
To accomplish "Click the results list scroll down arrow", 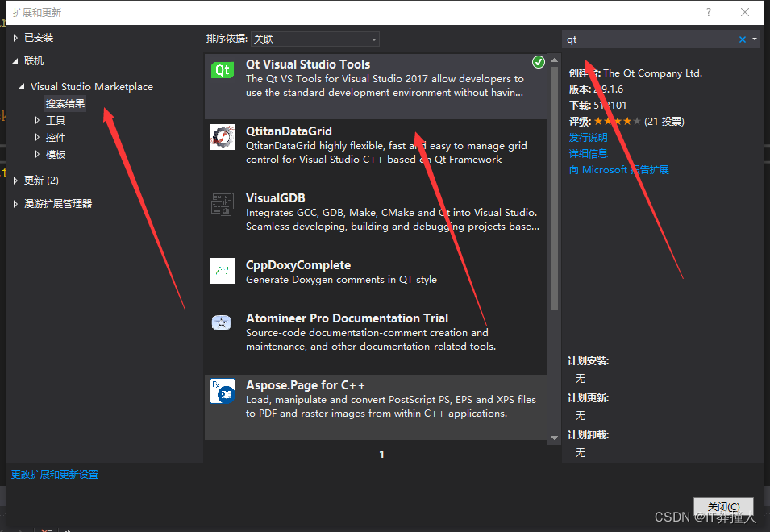I will [x=555, y=438].
